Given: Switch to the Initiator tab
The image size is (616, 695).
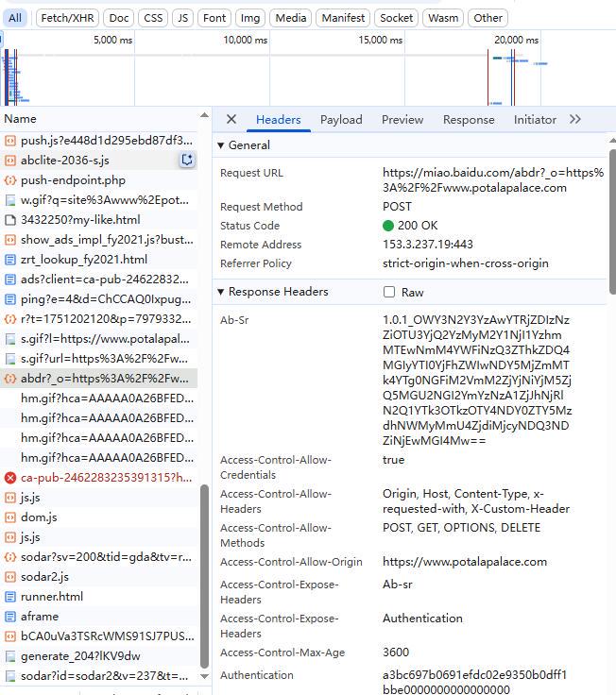Looking at the screenshot, I should [x=535, y=120].
